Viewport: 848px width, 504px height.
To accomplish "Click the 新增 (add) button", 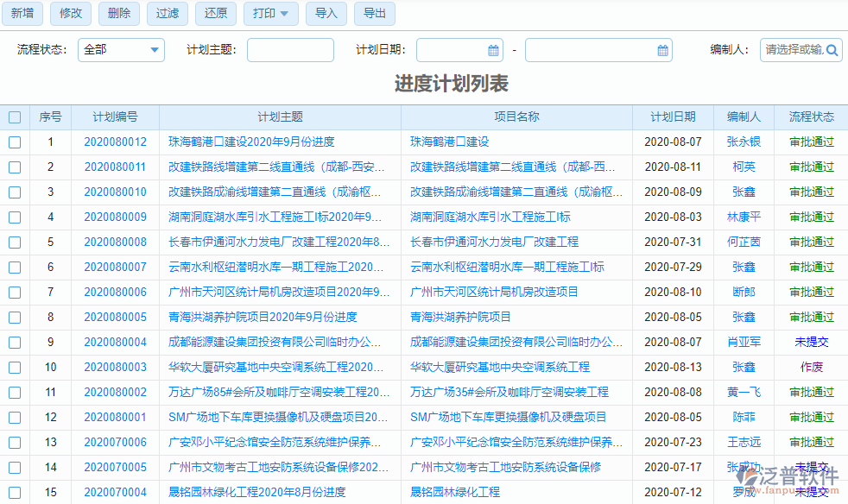I will [22, 14].
